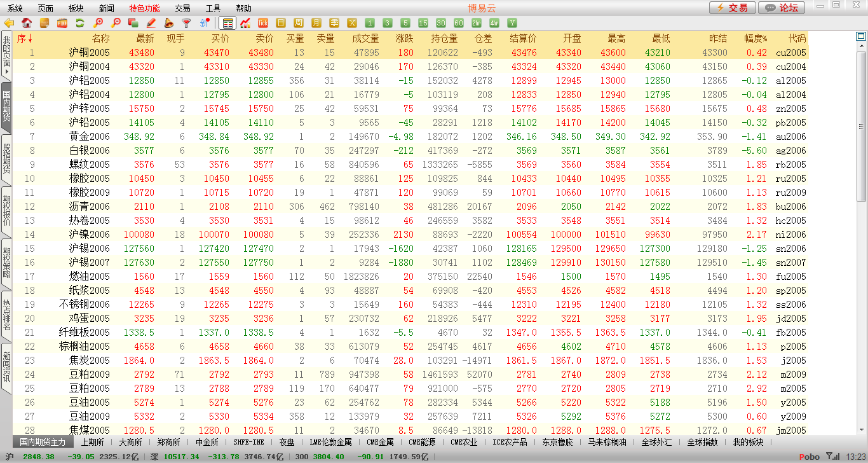This screenshot has width=868, height=463.
Task: Click the zoom out magnifier icon
Action: tap(116, 23)
